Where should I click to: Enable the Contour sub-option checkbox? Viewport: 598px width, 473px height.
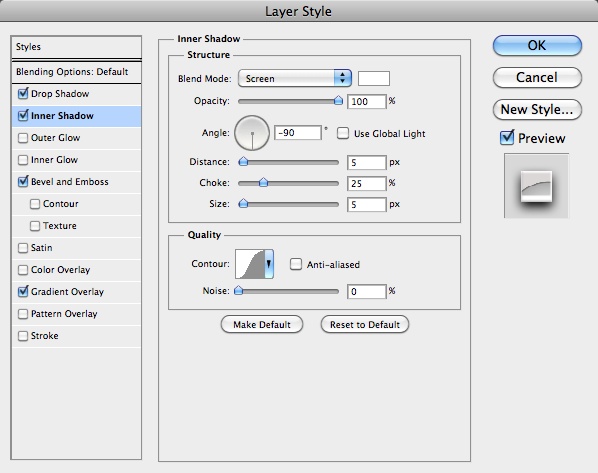coord(35,204)
